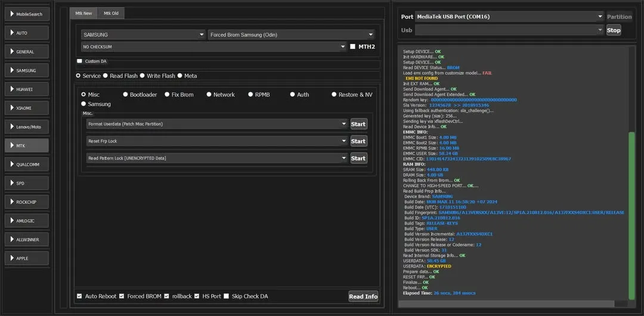
Task: Click the EMI NOT FOUND warning text
Action: (422, 78)
